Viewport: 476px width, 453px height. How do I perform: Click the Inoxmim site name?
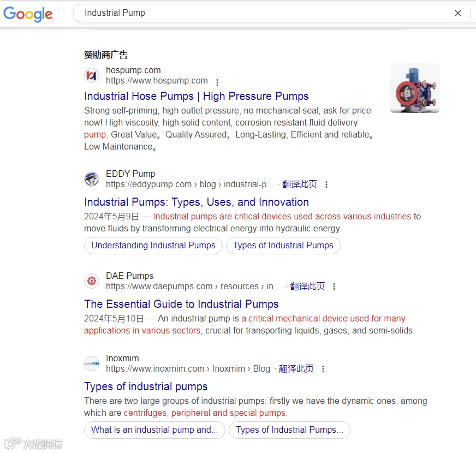pos(122,358)
